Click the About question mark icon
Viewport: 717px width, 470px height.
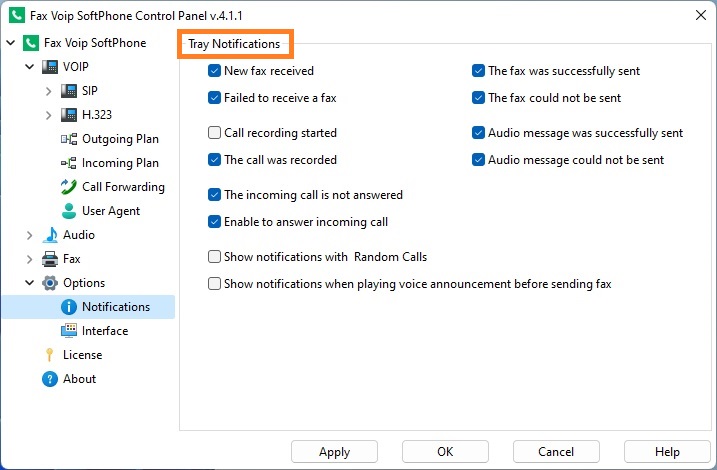[x=50, y=379]
